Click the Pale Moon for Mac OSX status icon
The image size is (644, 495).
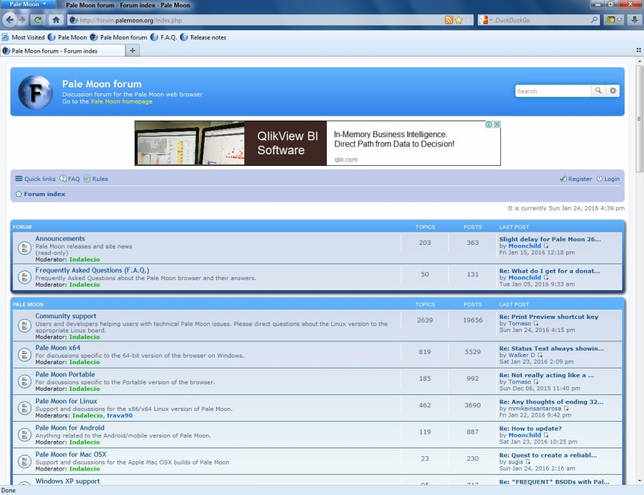pos(24,461)
